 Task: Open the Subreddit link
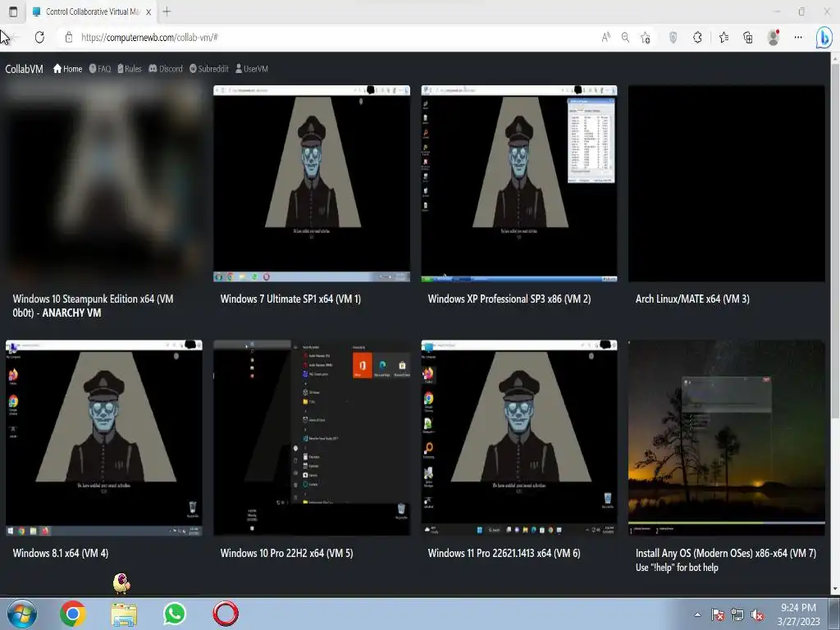pyautogui.click(x=209, y=69)
